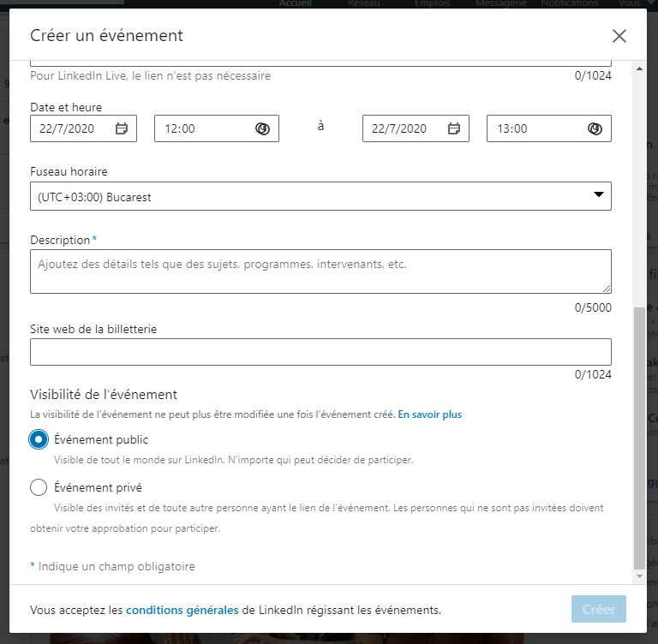Click the clock icon in 13:00 field
The height and width of the screenshot is (644, 658).
595,128
